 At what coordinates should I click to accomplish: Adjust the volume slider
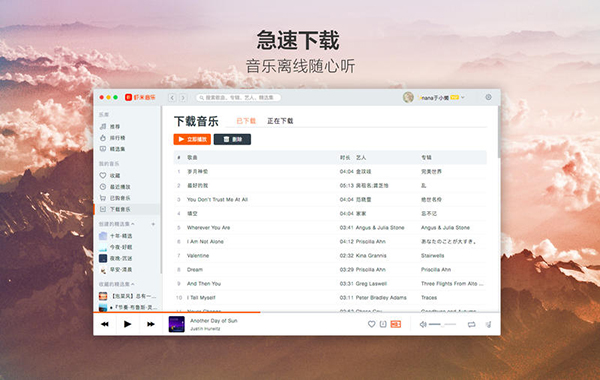tap(442, 325)
